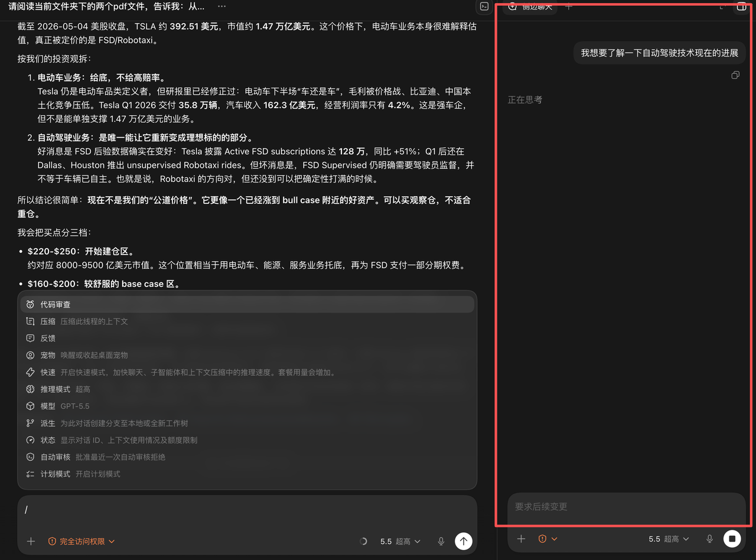
Task: Choose the 反馈 command
Action: (247, 338)
